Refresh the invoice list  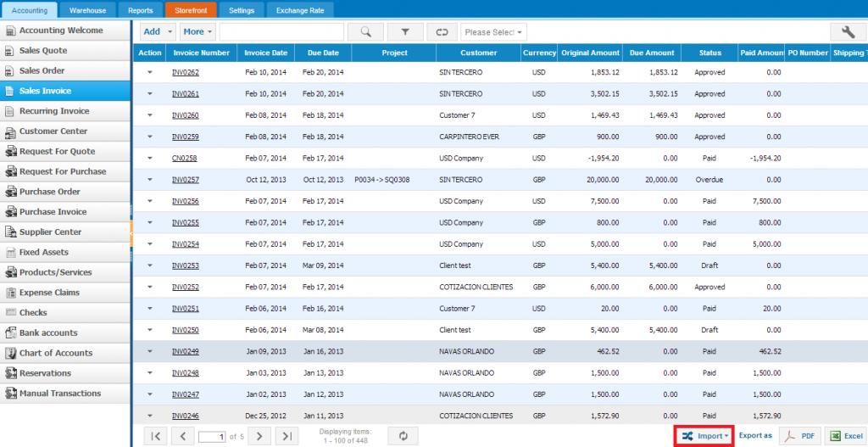tap(403, 437)
